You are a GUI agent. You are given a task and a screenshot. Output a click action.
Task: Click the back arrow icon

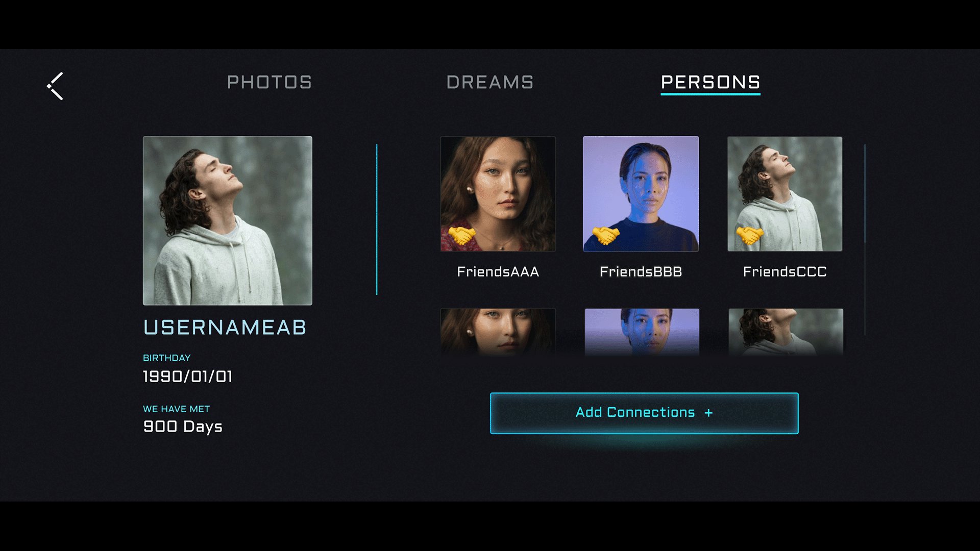[55, 86]
